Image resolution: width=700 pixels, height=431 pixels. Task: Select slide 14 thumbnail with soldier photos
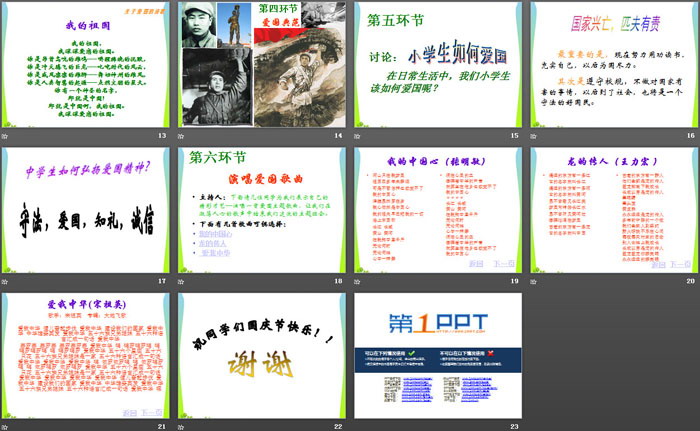pyautogui.click(x=262, y=64)
